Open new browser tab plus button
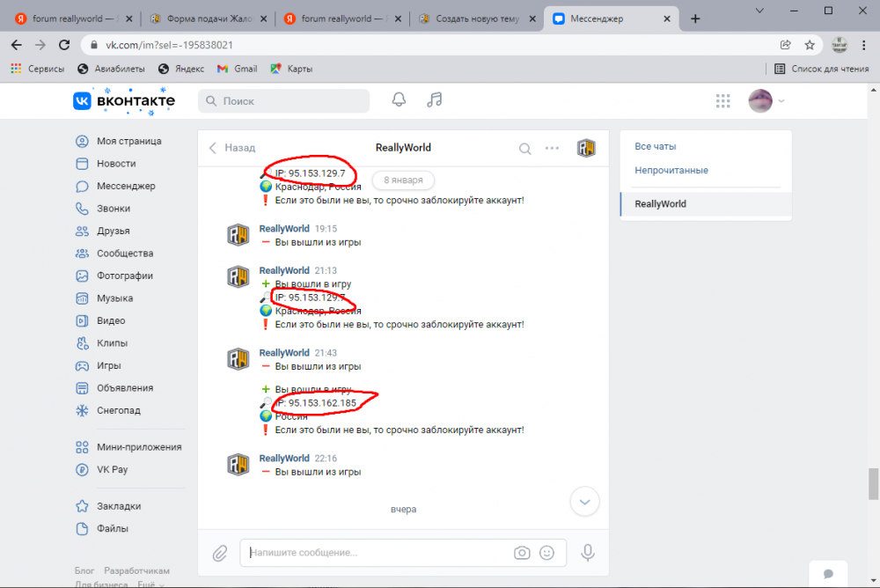Viewport: 880px width, 588px height. tap(695, 19)
